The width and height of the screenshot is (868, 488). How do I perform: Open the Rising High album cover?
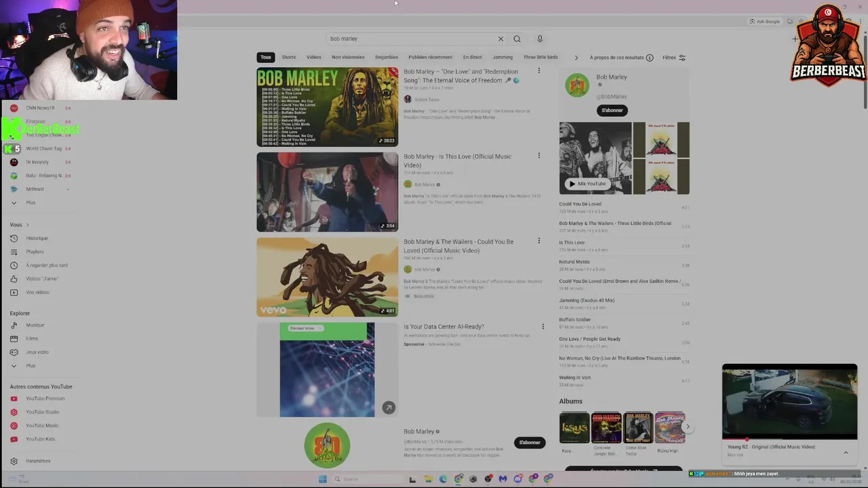[x=669, y=428]
